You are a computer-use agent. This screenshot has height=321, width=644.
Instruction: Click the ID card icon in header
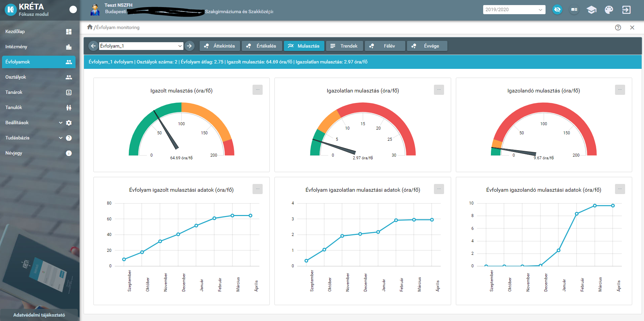click(x=574, y=10)
